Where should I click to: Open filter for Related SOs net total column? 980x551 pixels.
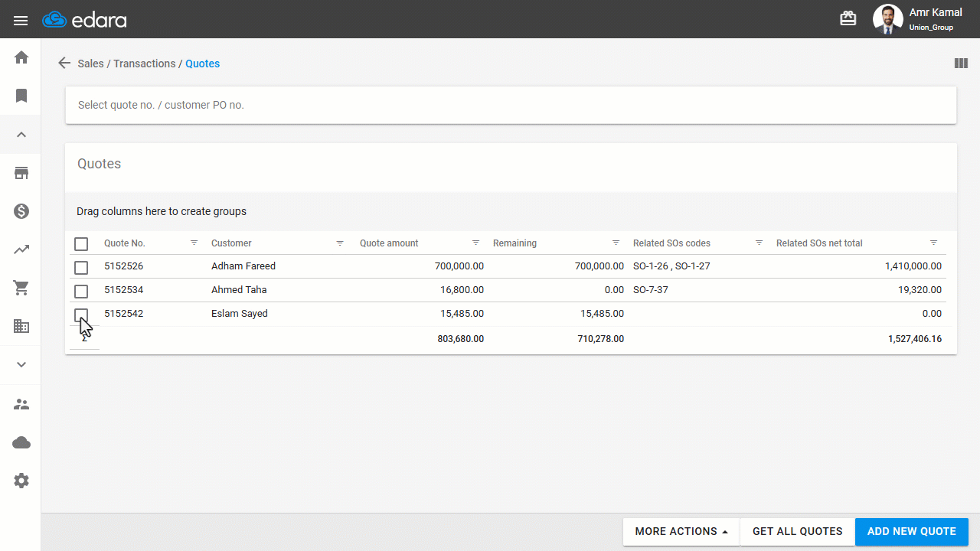[933, 243]
